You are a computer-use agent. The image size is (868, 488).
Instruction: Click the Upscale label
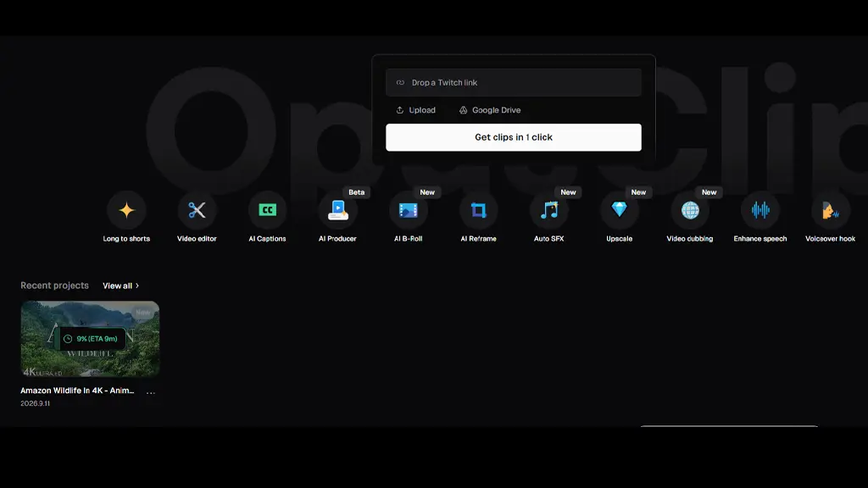[x=620, y=238]
